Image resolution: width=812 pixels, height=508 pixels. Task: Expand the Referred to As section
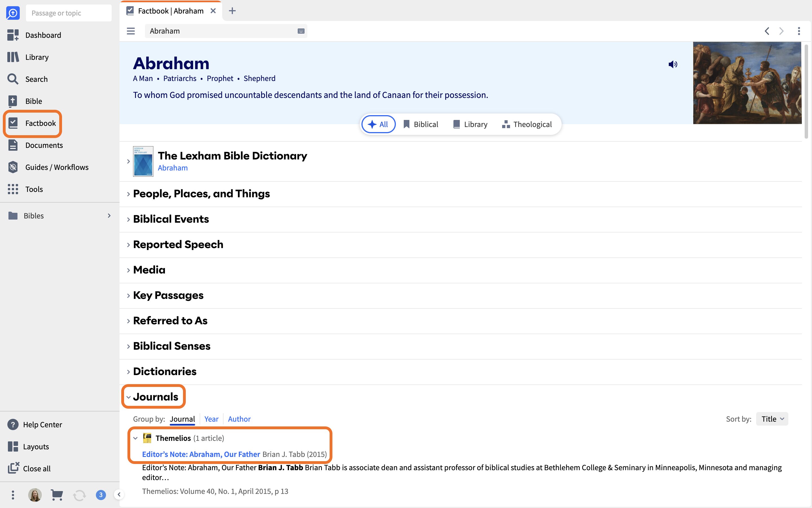pyautogui.click(x=128, y=321)
